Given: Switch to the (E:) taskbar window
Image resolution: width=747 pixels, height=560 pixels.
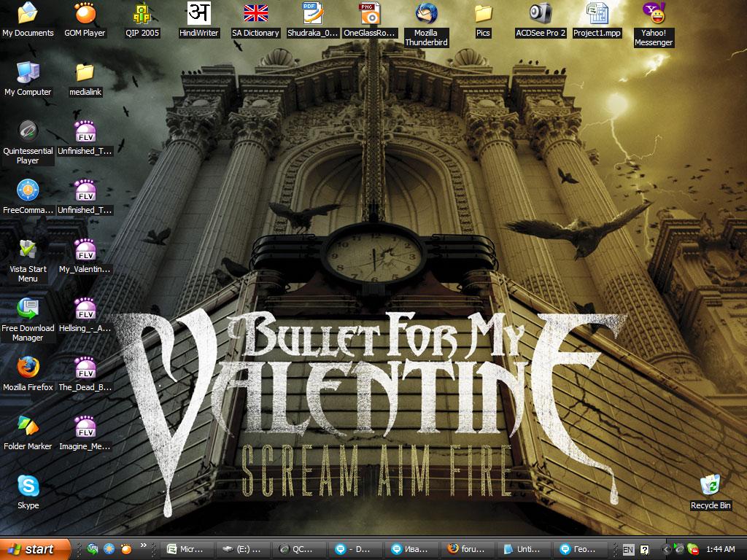Looking at the screenshot, I should click(241, 549).
